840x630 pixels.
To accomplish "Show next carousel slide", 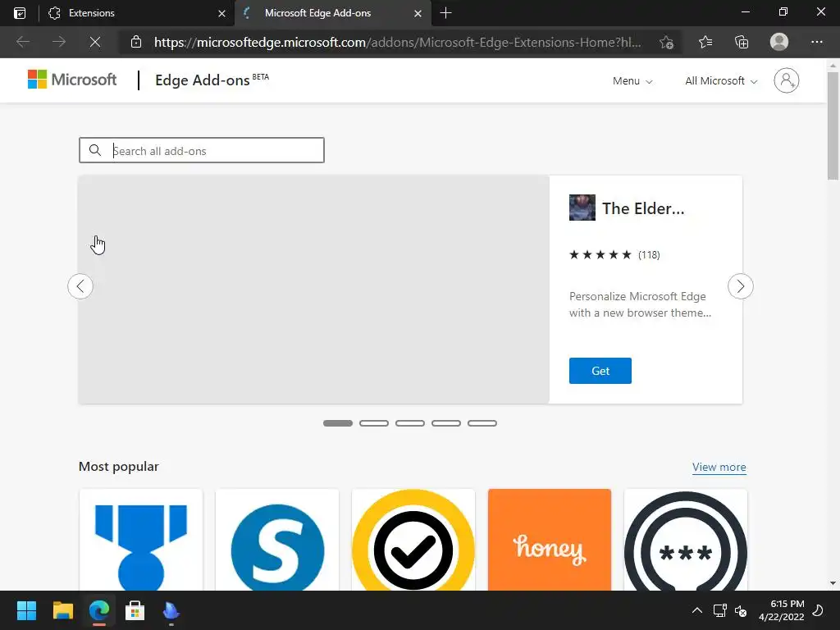I will (x=741, y=286).
